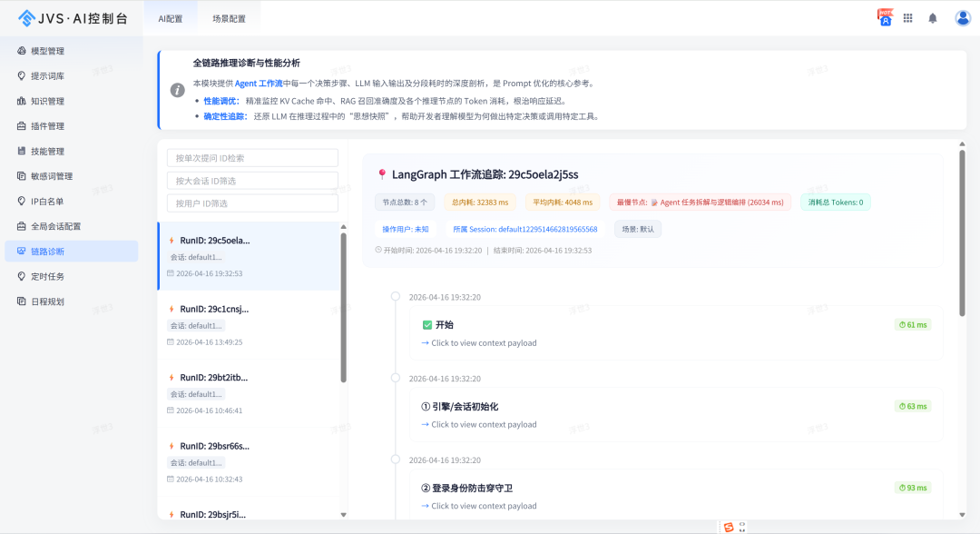Focus the 按大会话 ID筛选 field
This screenshot has width=980, height=534.
point(252,181)
